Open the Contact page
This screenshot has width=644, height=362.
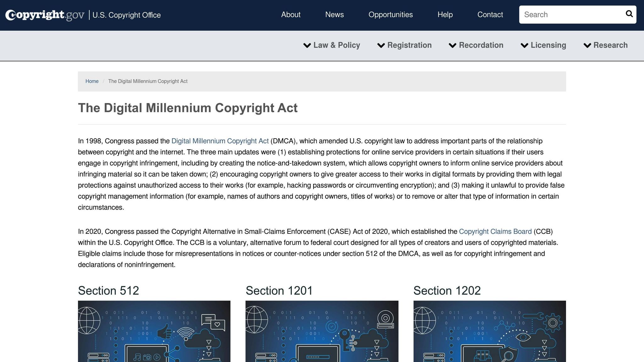490,15
